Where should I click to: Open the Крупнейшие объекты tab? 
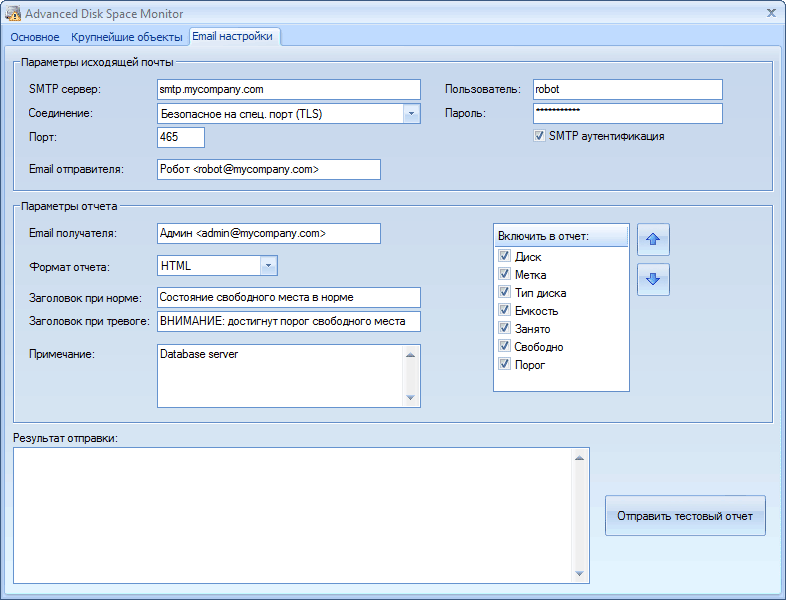coord(127,37)
